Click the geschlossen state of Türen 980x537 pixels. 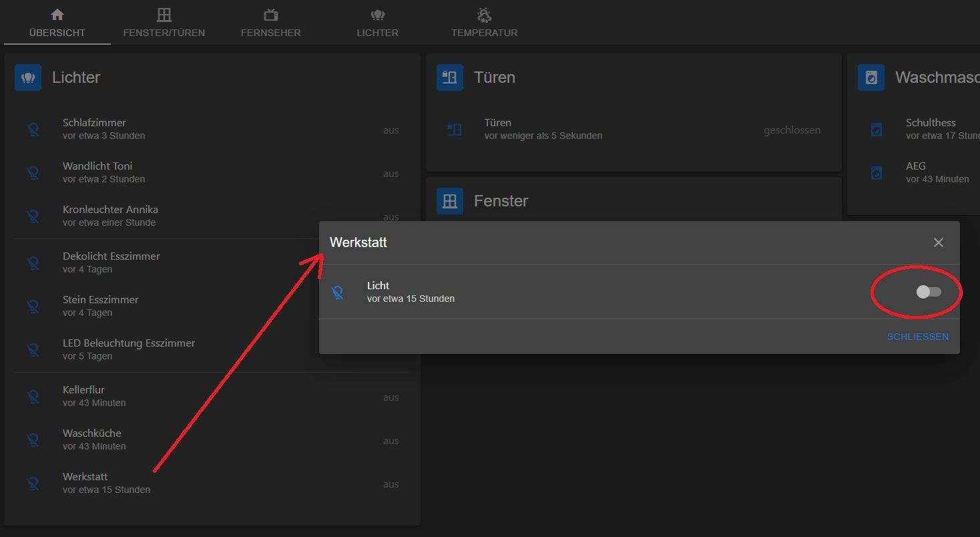pyautogui.click(x=792, y=130)
